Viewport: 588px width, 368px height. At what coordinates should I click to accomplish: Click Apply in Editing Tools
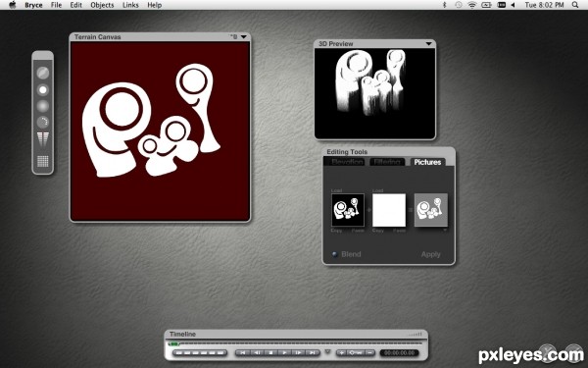pyautogui.click(x=430, y=254)
